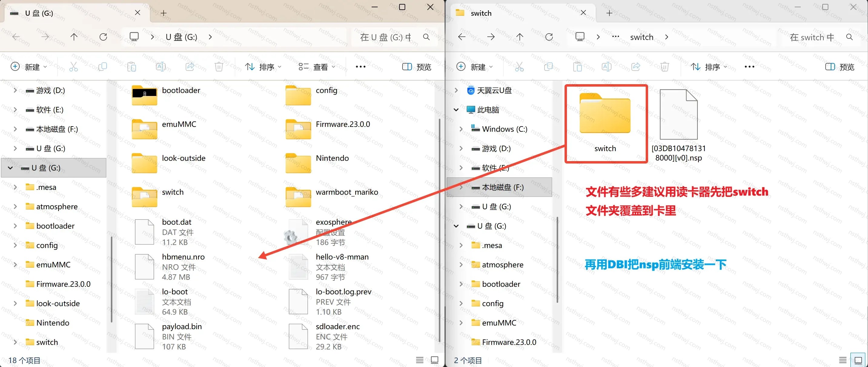Viewport: 868px width, 367px height.
Task: Select the .nsp file in switch window
Action: (x=678, y=125)
